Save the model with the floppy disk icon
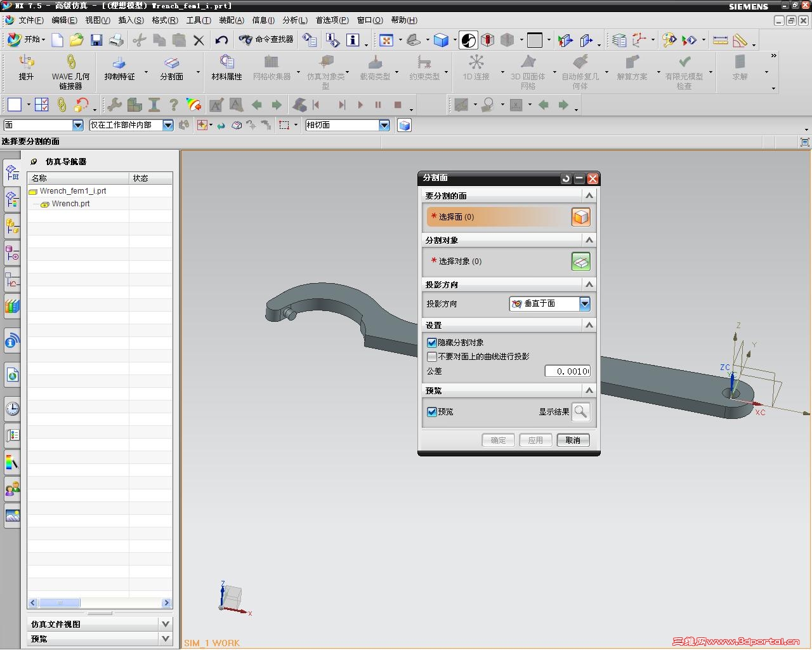The image size is (812, 650). pyautogui.click(x=96, y=41)
